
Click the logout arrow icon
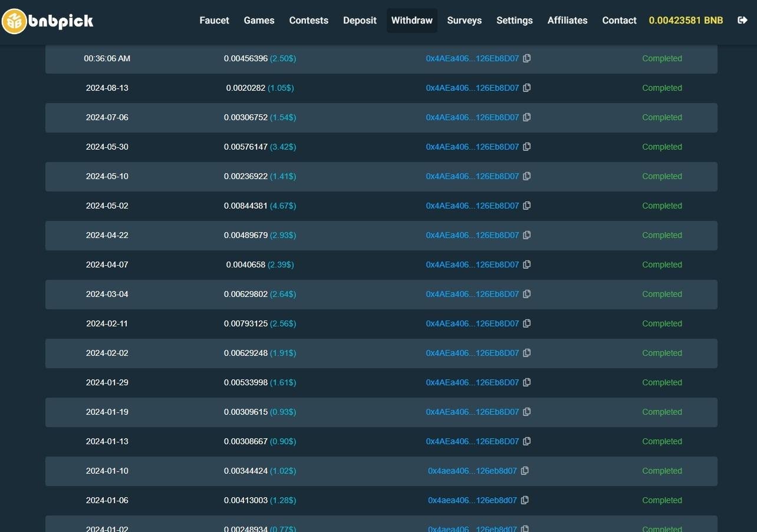[x=742, y=20]
